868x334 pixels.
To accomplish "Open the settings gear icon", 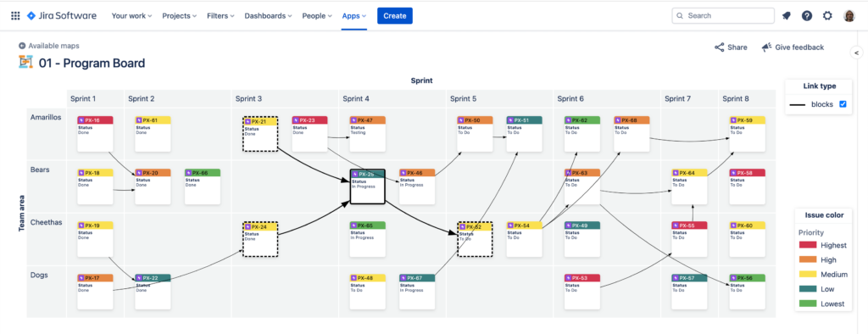I will tap(827, 16).
